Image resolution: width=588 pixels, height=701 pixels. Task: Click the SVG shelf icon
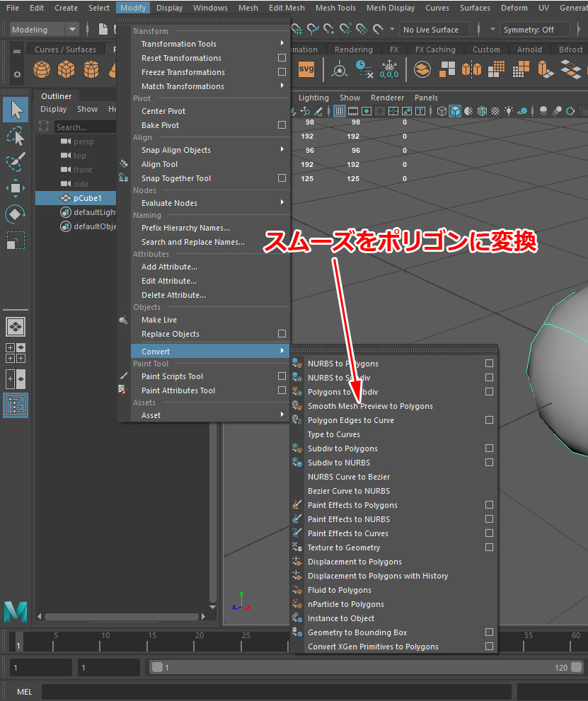[306, 69]
